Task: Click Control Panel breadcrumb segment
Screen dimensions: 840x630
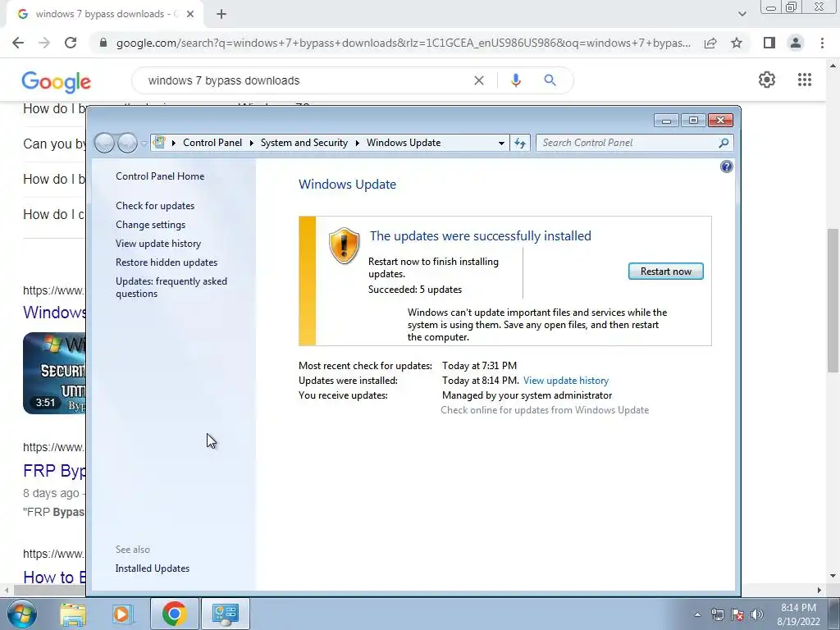Action: (x=212, y=143)
